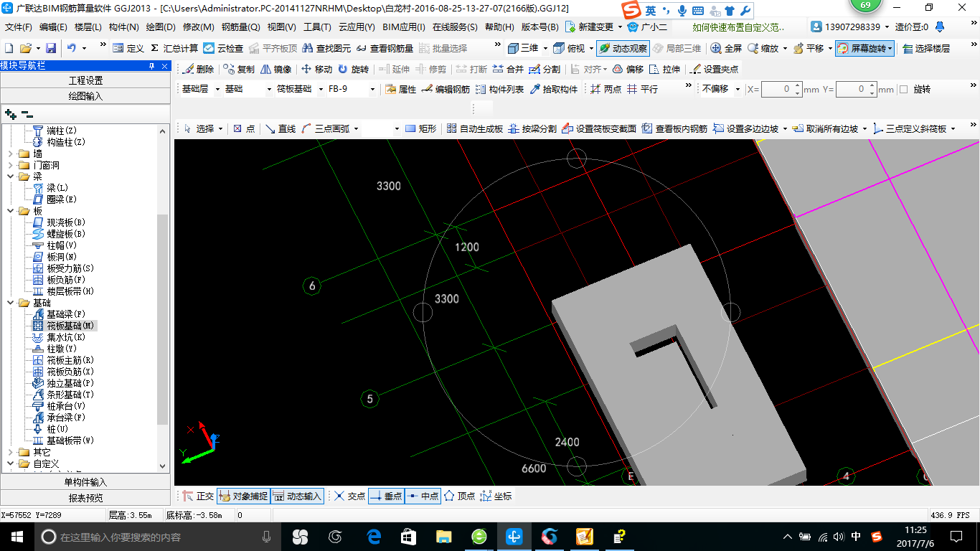
Task: Click 选择楼层 select floor button
Action: (x=926, y=48)
